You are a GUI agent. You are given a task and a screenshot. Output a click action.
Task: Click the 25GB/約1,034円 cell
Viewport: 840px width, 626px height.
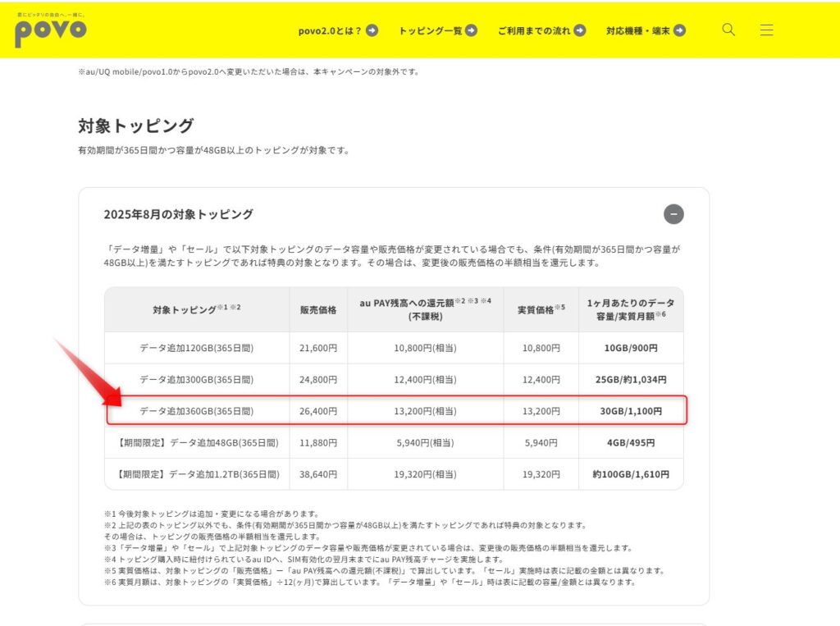tap(631, 380)
